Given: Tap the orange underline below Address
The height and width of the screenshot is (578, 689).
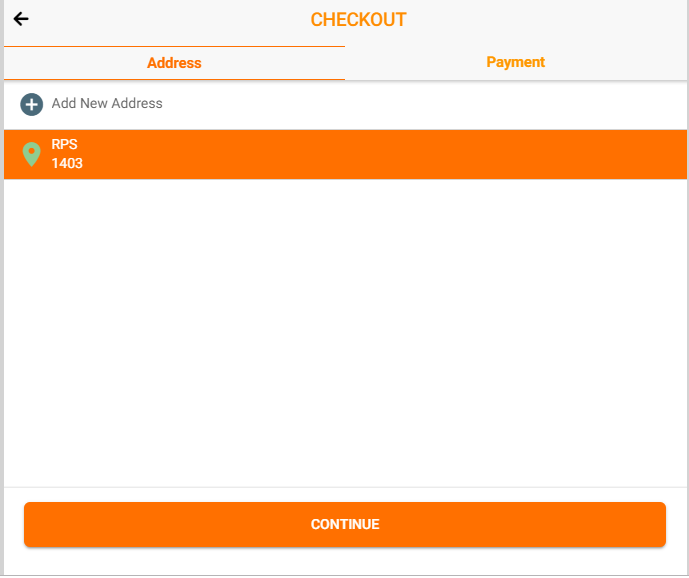Looking at the screenshot, I should (174, 80).
